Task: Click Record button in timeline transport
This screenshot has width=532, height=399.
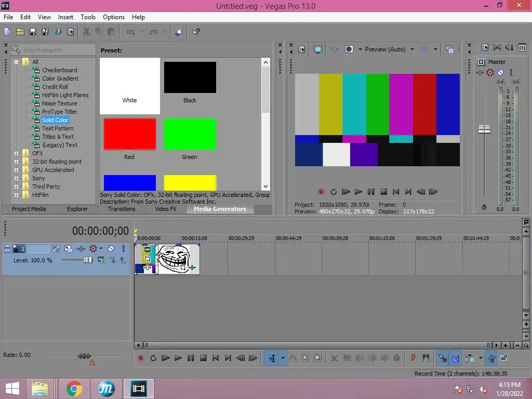Action: pyautogui.click(x=140, y=358)
